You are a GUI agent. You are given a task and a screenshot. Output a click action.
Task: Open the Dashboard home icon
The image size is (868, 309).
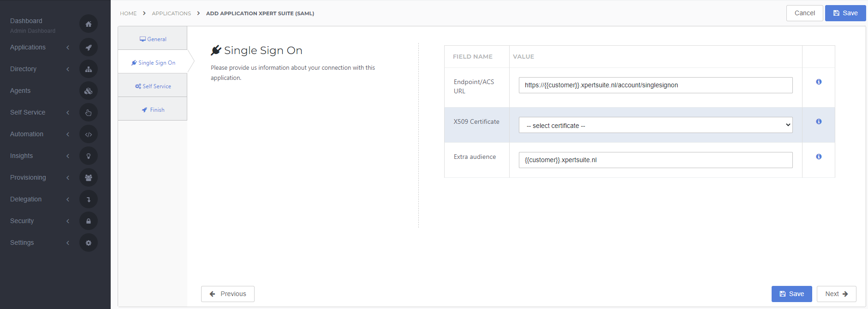[89, 24]
